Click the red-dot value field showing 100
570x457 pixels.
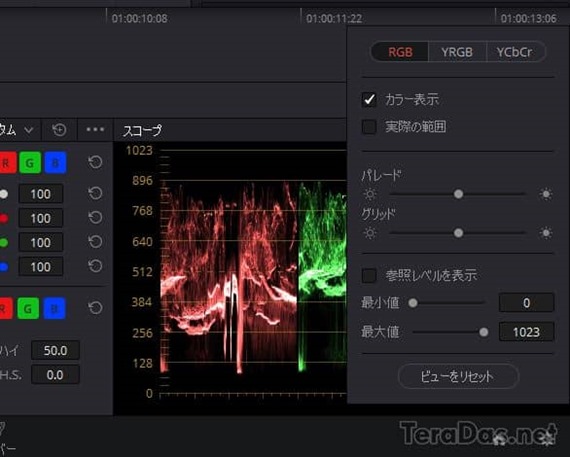coord(41,218)
